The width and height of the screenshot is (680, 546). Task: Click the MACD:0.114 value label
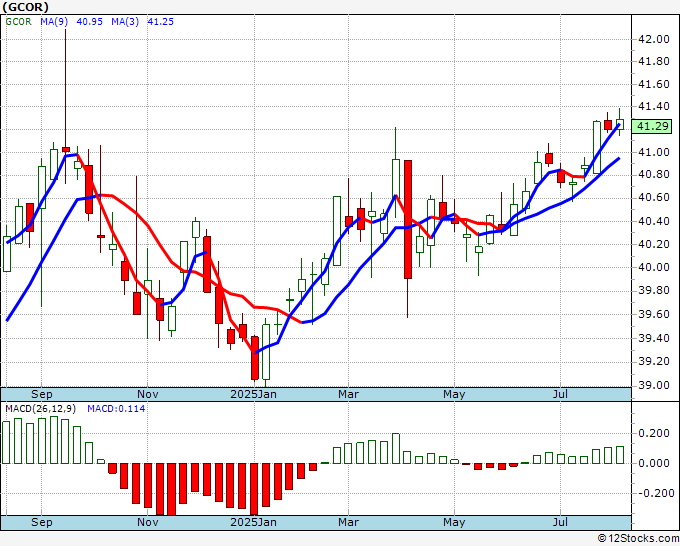116,409
